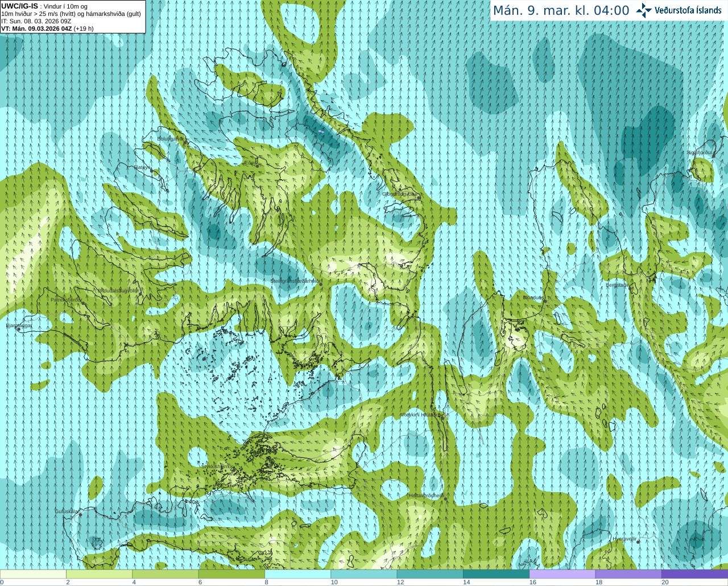Click the Gufuskálar station marker dot

80,515
